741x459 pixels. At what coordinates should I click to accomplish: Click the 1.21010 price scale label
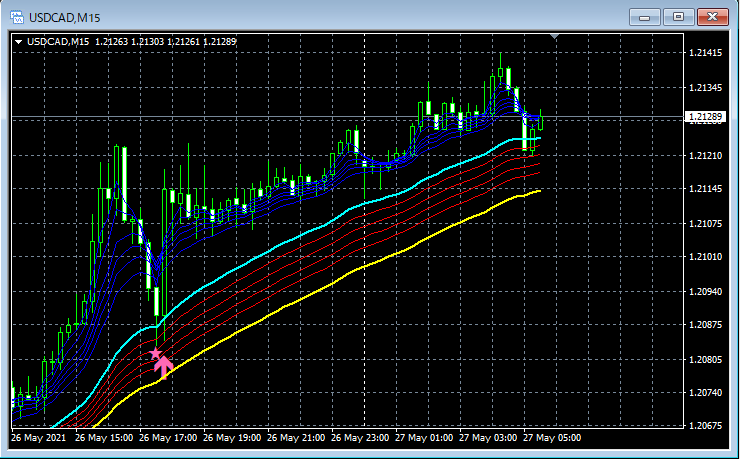[x=706, y=257]
